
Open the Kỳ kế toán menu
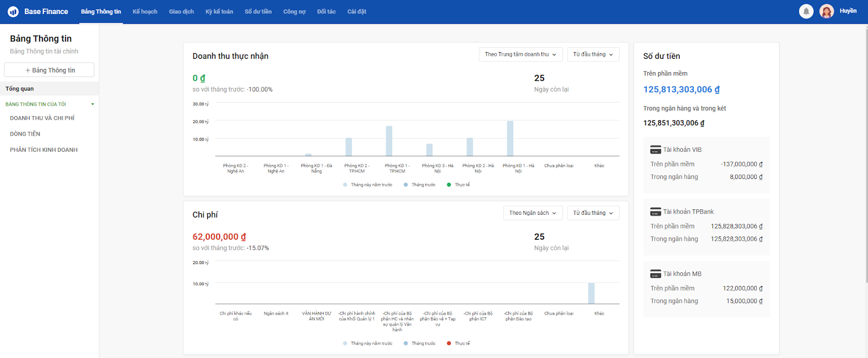[x=219, y=11]
